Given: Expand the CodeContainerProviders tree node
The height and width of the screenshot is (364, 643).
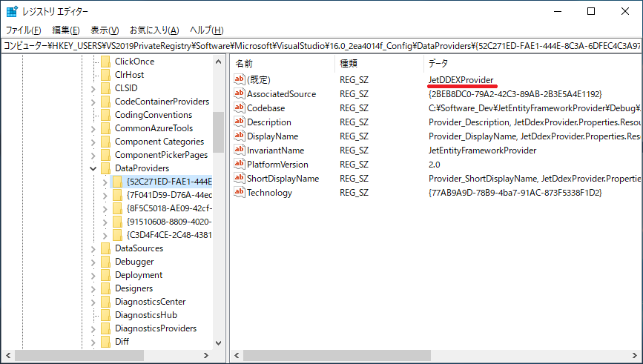Looking at the screenshot, I should [x=93, y=102].
